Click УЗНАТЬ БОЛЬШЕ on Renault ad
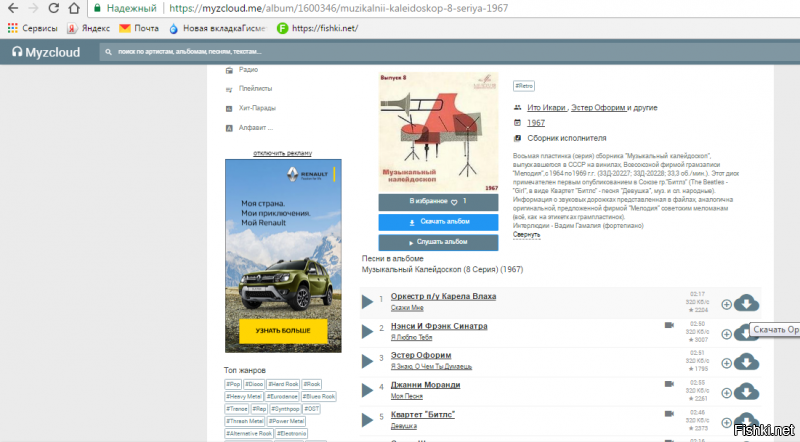Image resolution: width=800 pixels, height=442 pixels. tap(283, 331)
